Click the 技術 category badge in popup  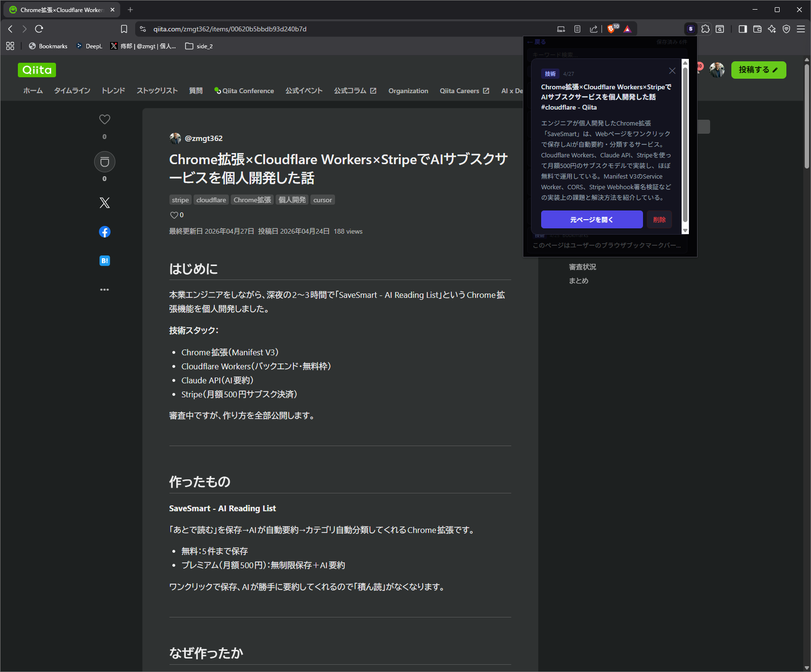click(x=550, y=74)
